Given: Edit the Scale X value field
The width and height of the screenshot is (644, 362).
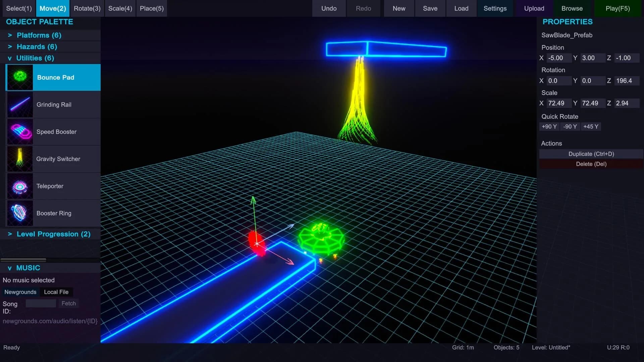Looking at the screenshot, I should pyautogui.click(x=559, y=103).
